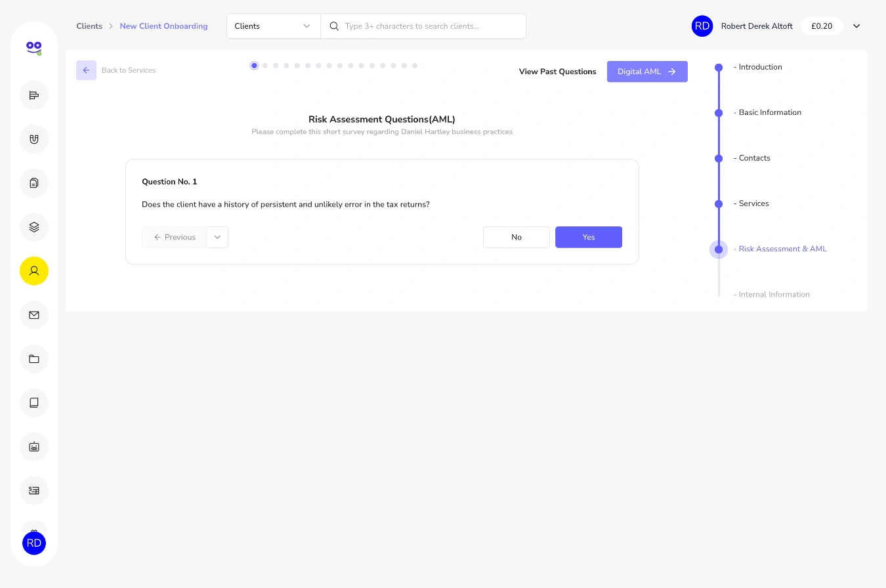Open the billing list icon in sidebar

(34, 491)
